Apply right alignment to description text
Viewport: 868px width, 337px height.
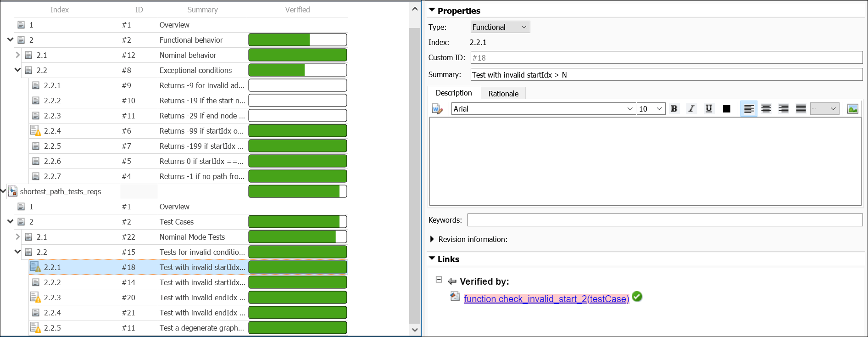tap(784, 109)
